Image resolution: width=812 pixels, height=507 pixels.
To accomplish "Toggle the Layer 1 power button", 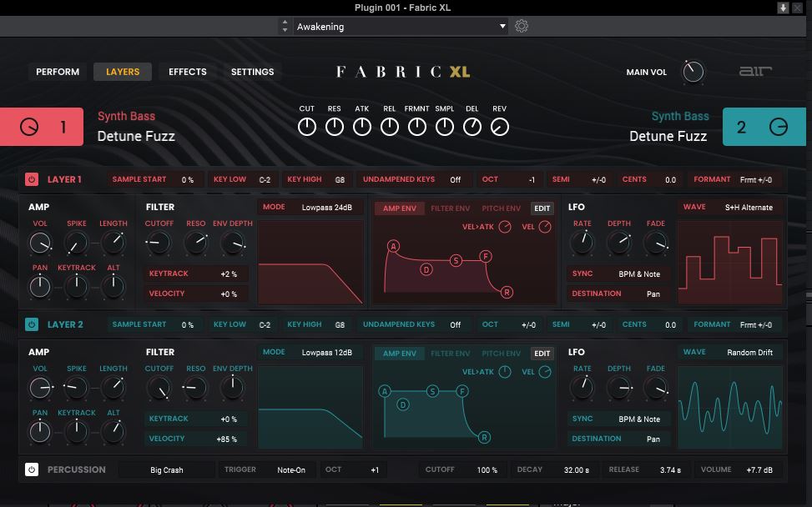I will point(32,179).
